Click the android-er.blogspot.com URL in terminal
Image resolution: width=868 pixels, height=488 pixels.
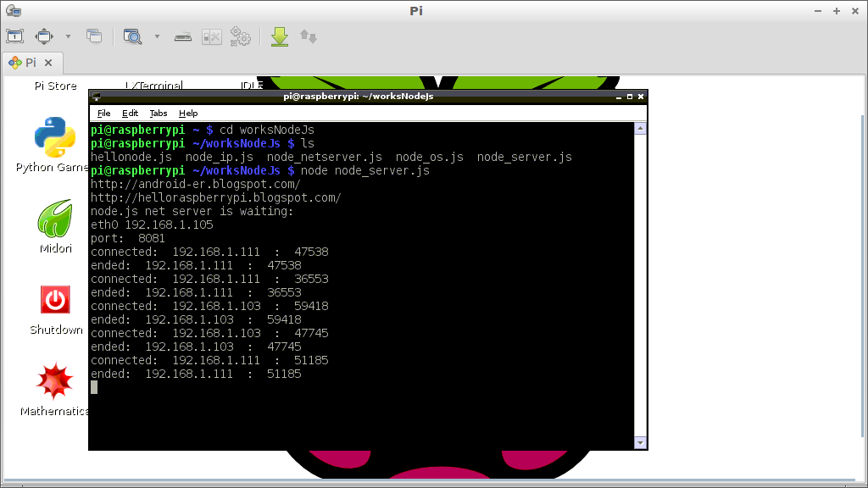[196, 184]
